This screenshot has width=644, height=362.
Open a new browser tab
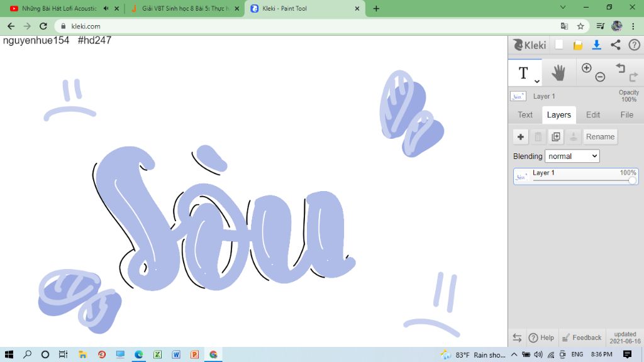click(x=376, y=8)
